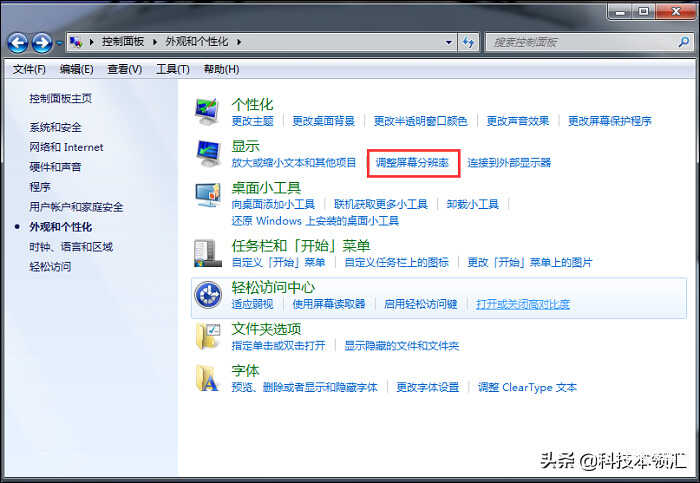Click 更改「开始」菜单上的图片 link

(529, 262)
